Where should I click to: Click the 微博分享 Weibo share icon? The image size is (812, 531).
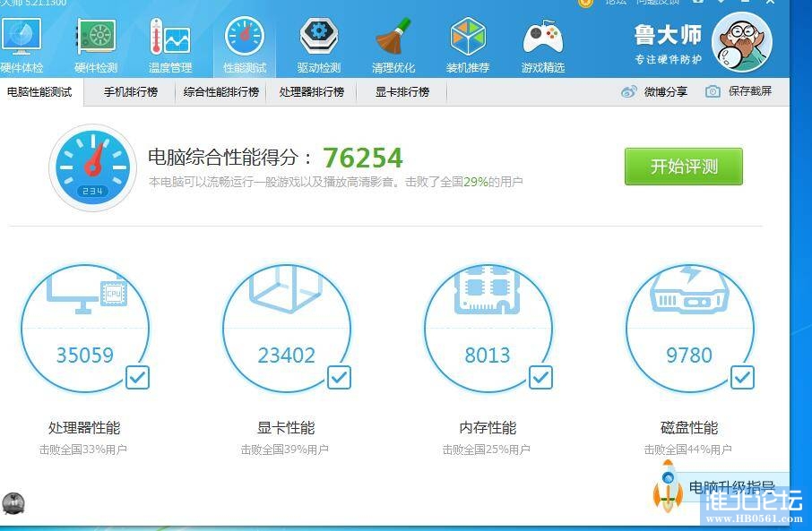tap(628, 92)
